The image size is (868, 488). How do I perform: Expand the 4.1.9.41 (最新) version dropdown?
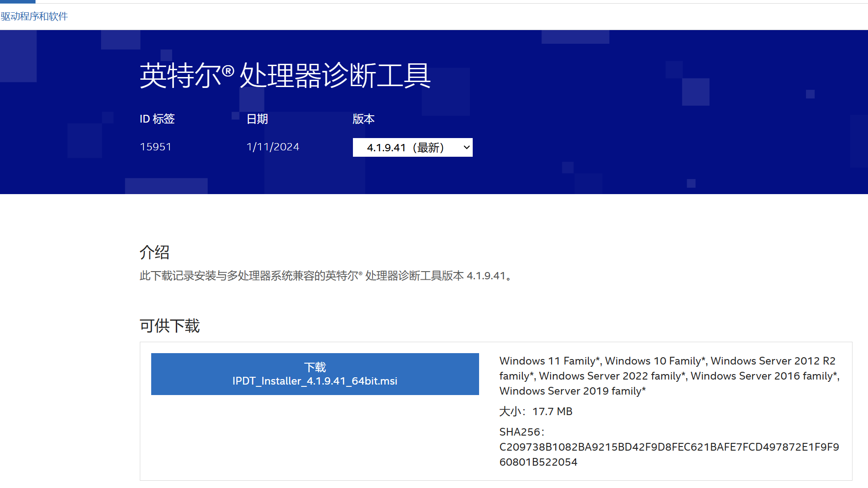(x=413, y=147)
